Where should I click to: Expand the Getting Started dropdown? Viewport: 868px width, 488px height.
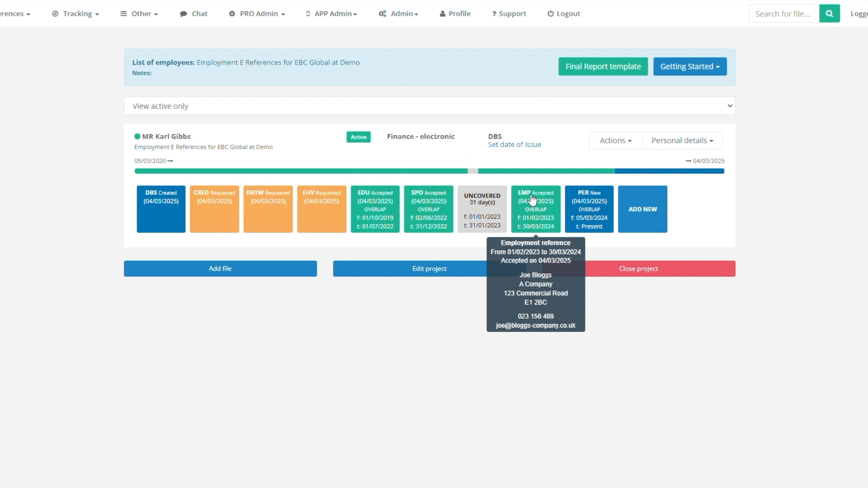point(690,66)
